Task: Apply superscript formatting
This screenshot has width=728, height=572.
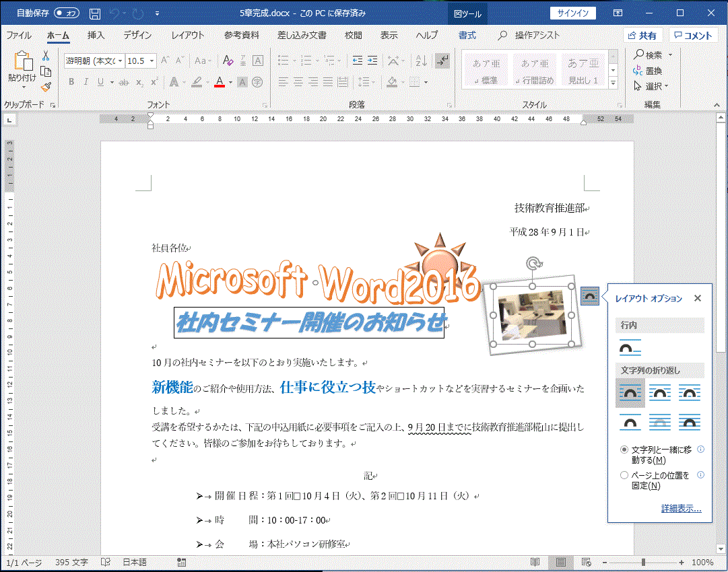Action: click(x=154, y=82)
